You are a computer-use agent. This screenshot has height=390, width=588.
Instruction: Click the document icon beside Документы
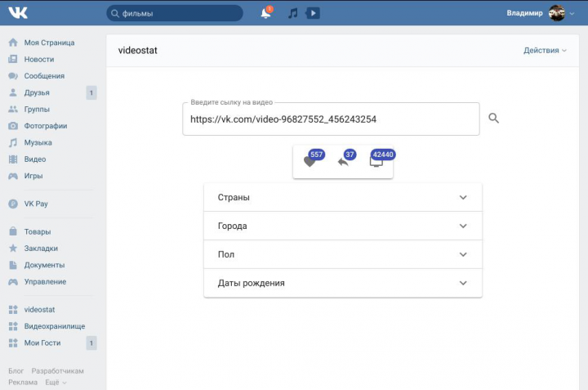[13, 265]
